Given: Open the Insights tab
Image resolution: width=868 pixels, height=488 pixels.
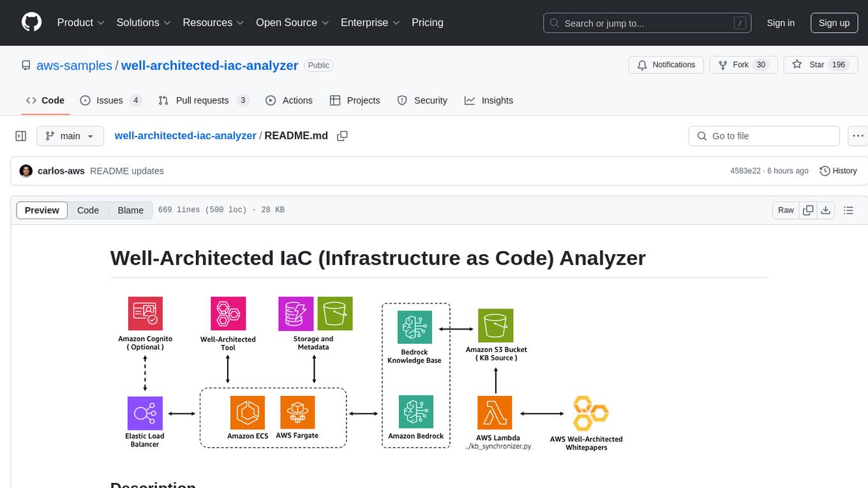Looking at the screenshot, I should coord(489,100).
